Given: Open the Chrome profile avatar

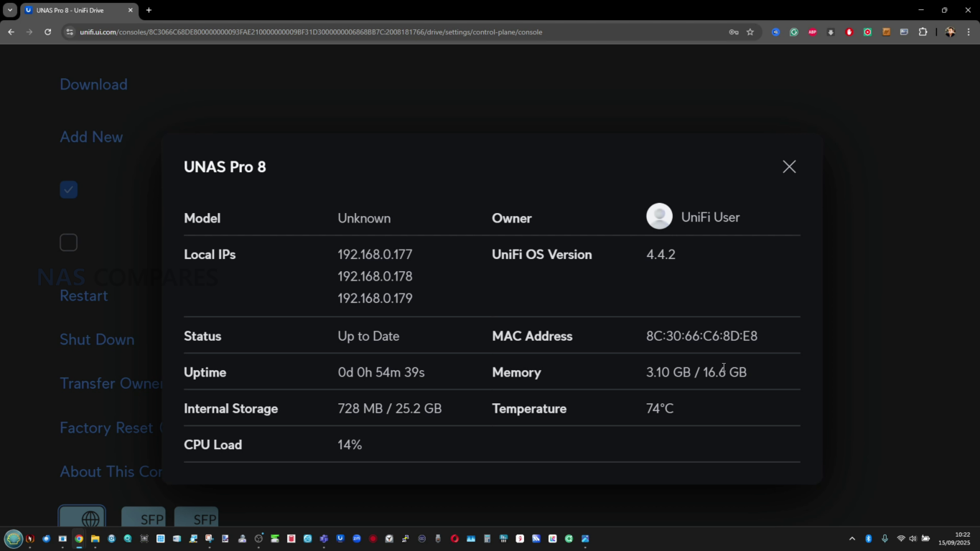Looking at the screenshot, I should (950, 32).
